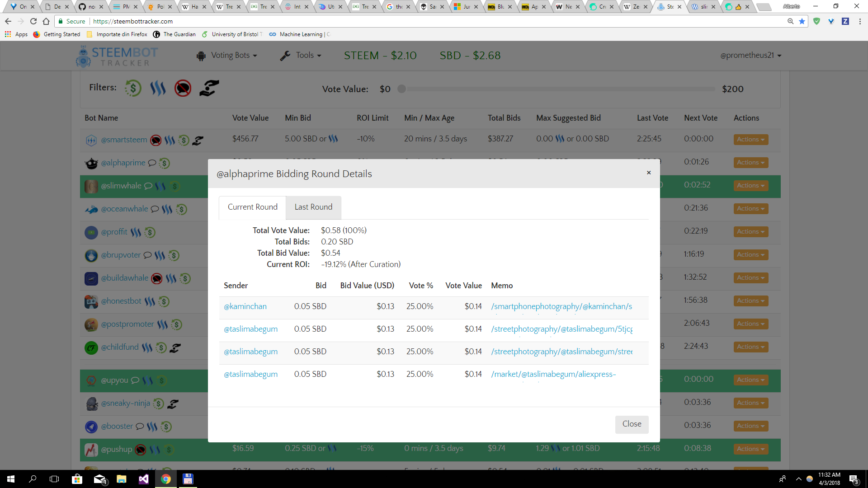Bookmark page with the star icon
The image size is (868, 488).
click(x=802, y=21)
